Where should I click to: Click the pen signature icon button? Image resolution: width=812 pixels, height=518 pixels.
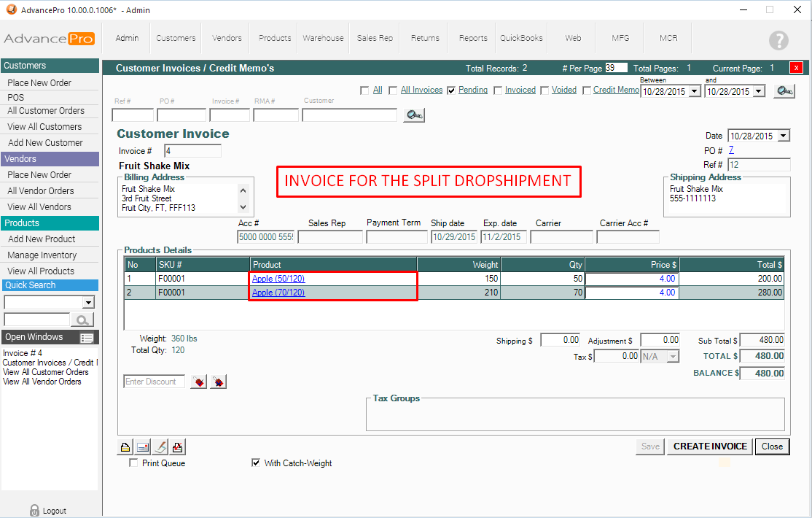point(160,447)
